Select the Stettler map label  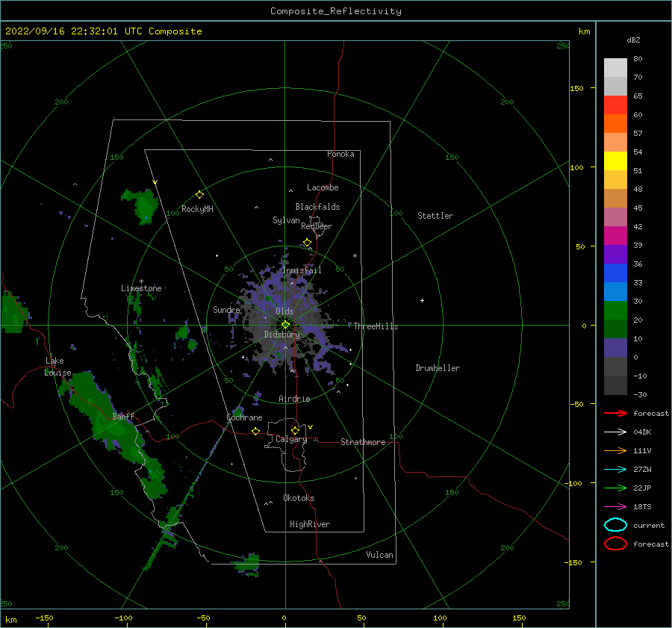coord(435,216)
